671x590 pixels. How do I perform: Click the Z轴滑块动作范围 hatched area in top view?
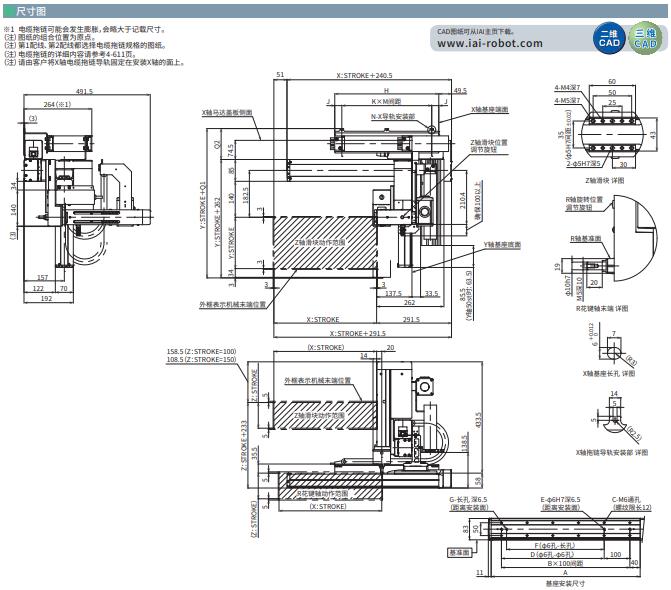(x=319, y=242)
